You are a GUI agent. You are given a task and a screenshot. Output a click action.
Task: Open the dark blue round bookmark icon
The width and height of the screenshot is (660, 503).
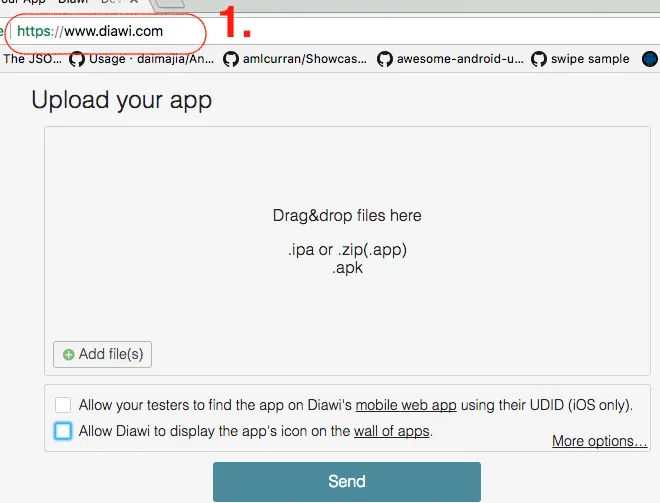[650, 59]
